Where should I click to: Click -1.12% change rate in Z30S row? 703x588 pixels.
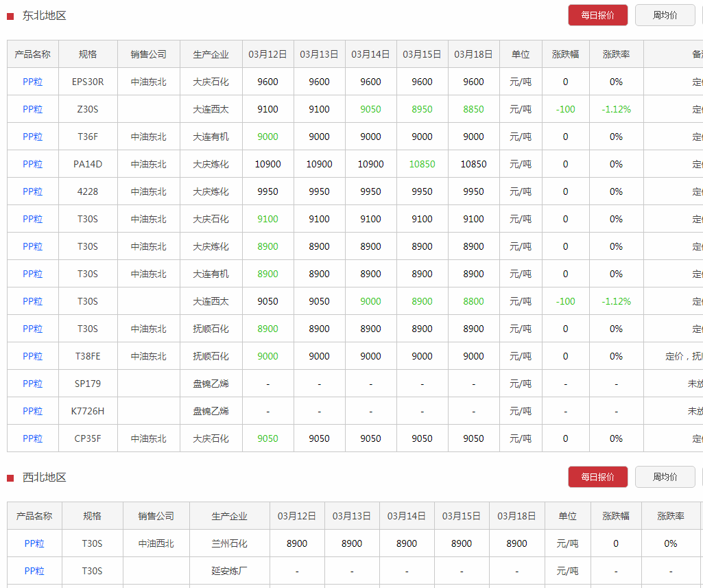click(x=617, y=109)
